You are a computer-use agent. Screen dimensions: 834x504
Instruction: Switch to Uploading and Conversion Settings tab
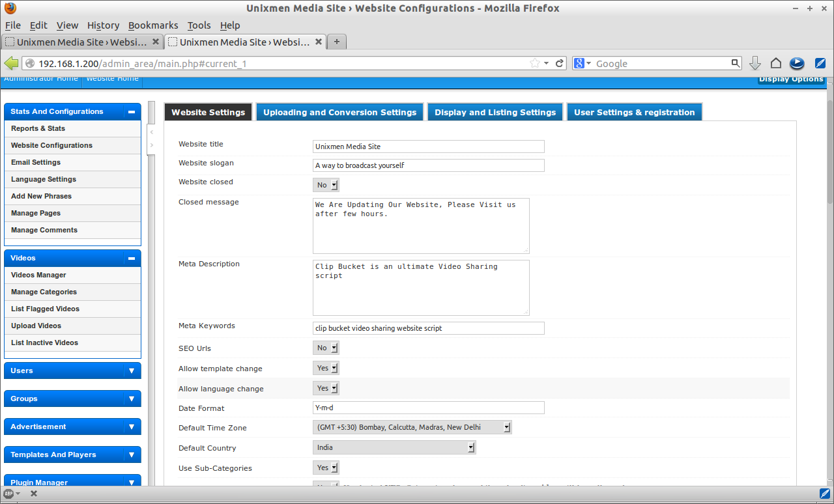(339, 112)
